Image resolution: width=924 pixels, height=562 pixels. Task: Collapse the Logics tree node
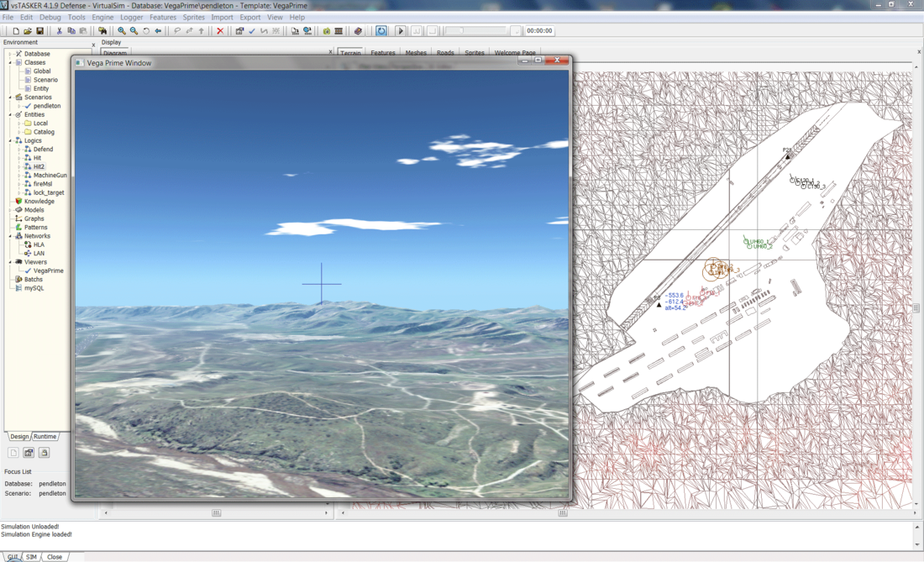[x=11, y=140]
